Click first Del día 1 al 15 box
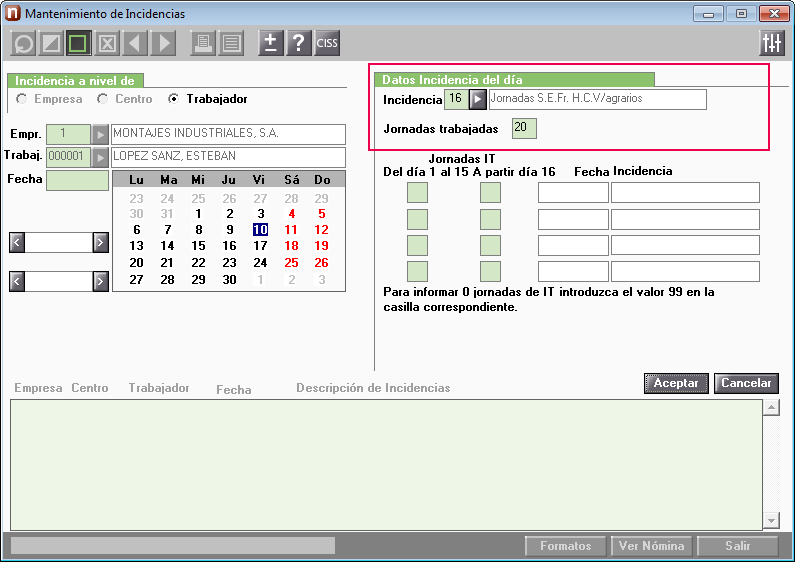 417,193
